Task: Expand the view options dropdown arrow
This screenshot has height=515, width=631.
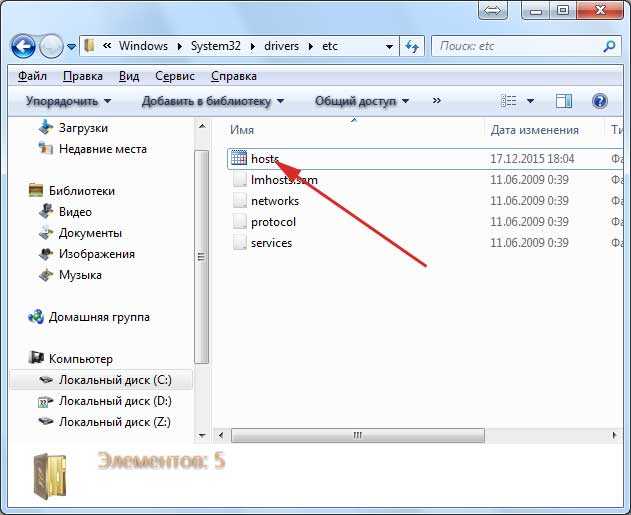Action: pos(530,101)
